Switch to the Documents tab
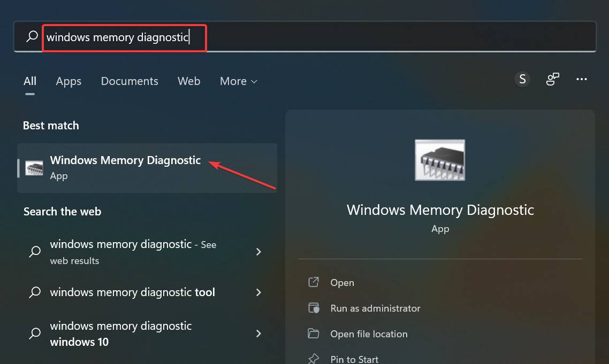609x364 pixels. coord(130,81)
